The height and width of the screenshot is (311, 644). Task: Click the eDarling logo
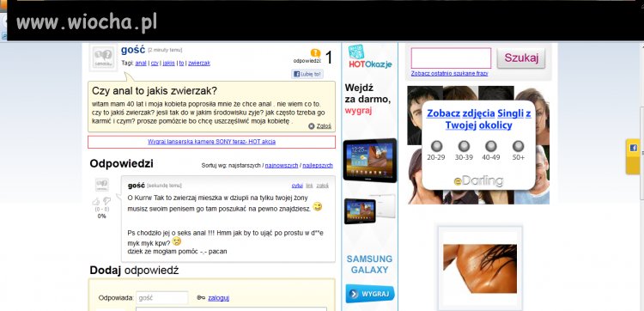478,180
